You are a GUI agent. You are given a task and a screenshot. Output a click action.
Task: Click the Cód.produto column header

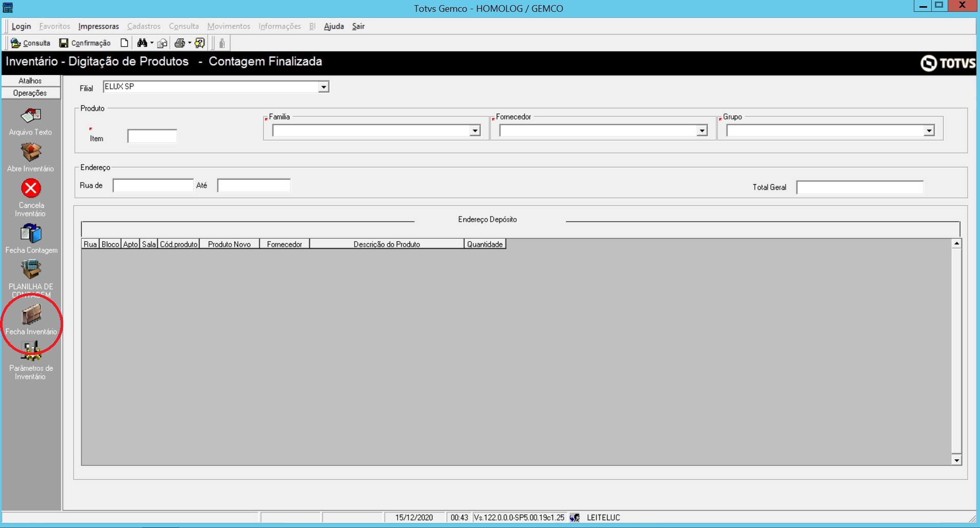(x=179, y=244)
